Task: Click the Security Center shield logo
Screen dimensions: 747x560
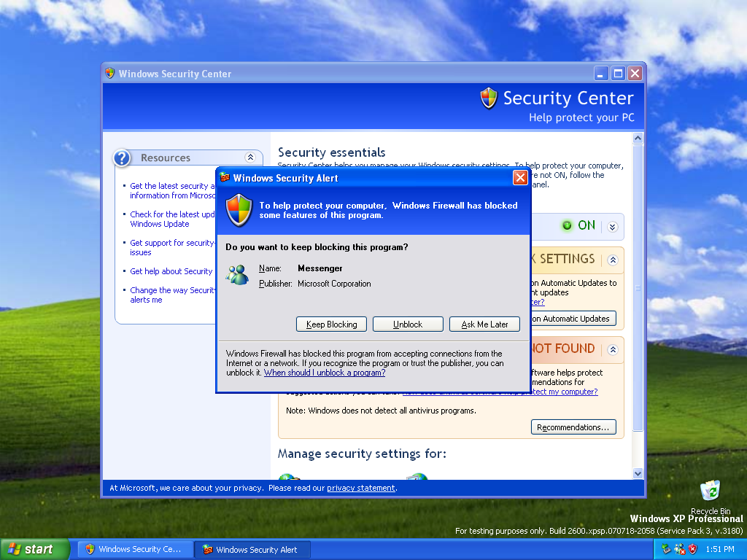Action: point(489,98)
